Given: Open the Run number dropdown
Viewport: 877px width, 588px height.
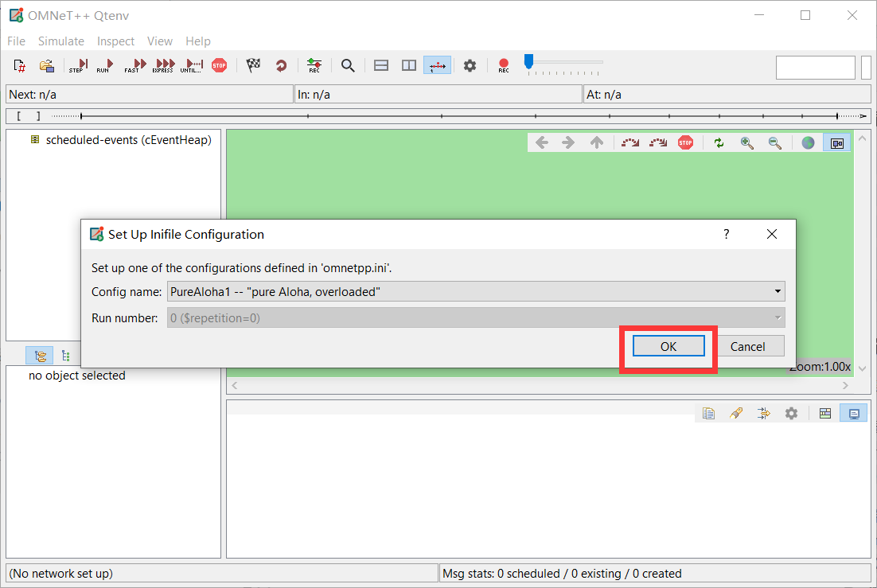Looking at the screenshot, I should pyautogui.click(x=476, y=317).
